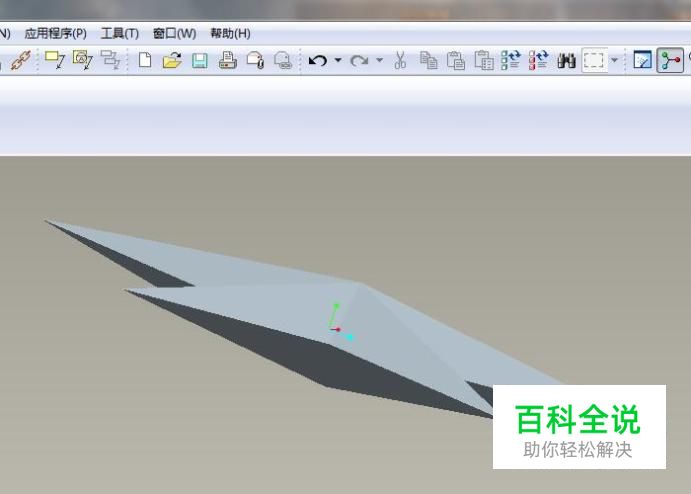Click the paste clipboard icon

(x=456, y=60)
